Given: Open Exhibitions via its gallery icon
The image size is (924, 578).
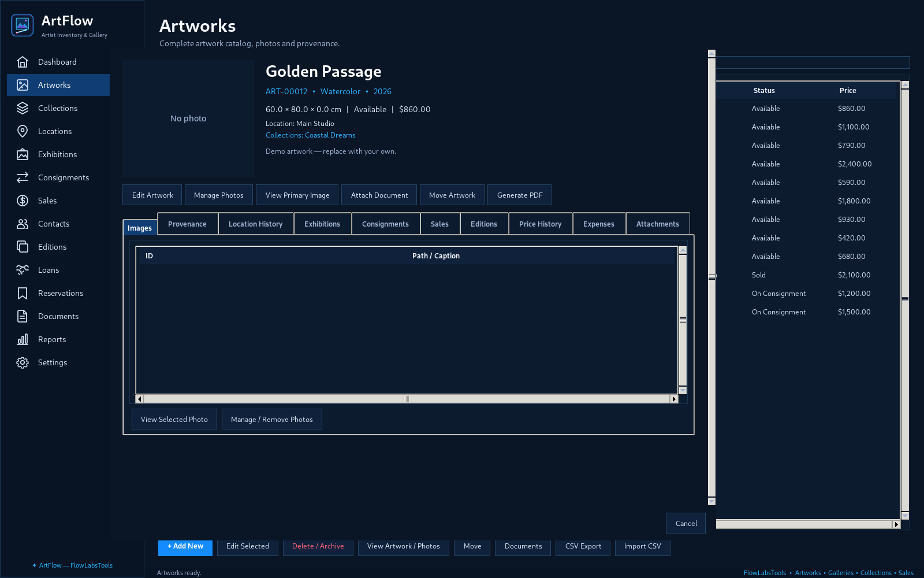Looking at the screenshot, I should (23, 154).
